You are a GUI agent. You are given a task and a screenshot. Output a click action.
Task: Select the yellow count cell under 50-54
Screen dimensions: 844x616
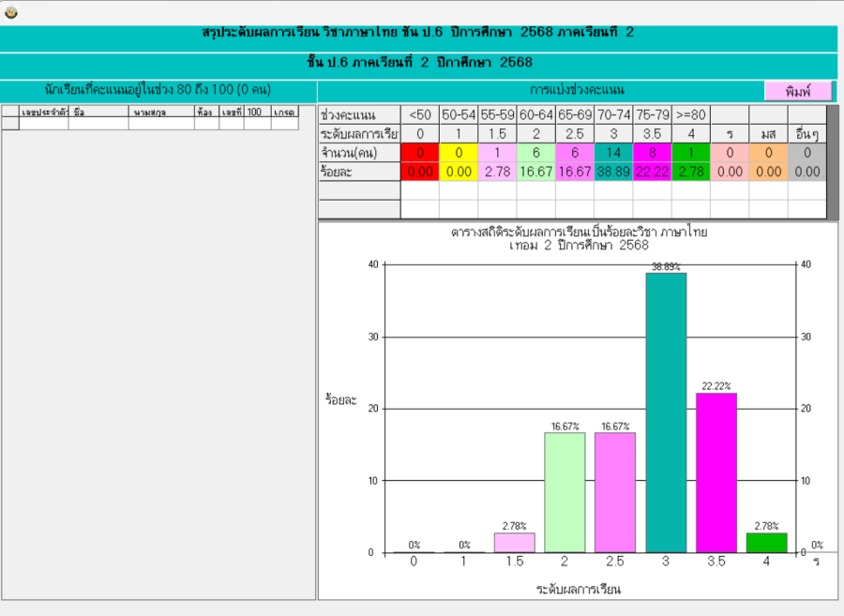pos(459,153)
